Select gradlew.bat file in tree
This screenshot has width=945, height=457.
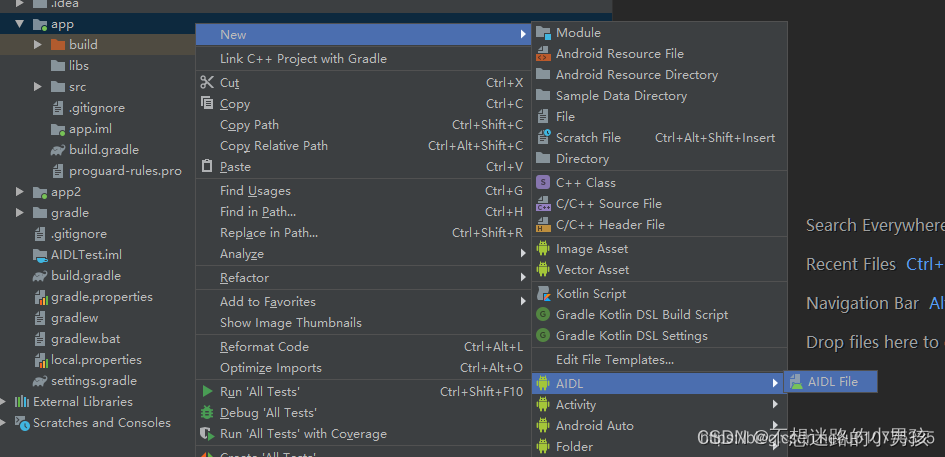[86, 339]
